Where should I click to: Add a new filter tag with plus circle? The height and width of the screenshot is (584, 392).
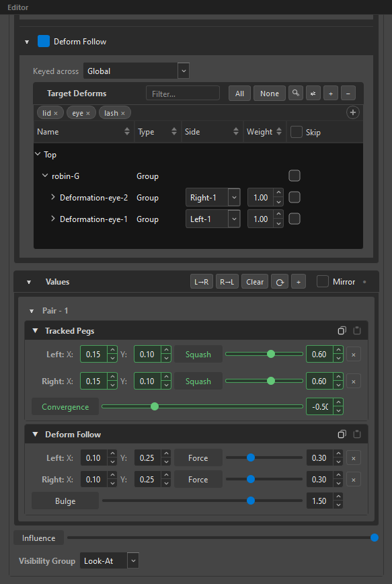[x=353, y=112]
